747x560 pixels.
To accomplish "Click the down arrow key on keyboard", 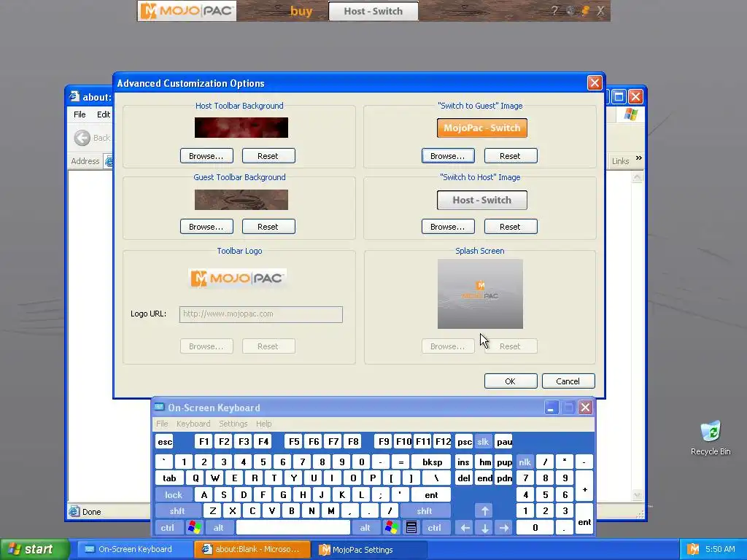I will pyautogui.click(x=484, y=528).
